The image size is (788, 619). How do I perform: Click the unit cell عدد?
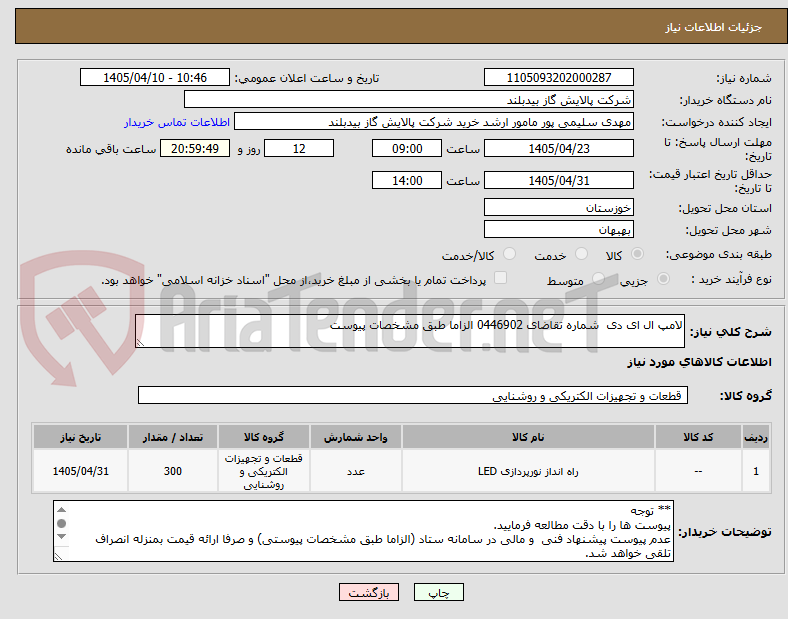(355, 471)
